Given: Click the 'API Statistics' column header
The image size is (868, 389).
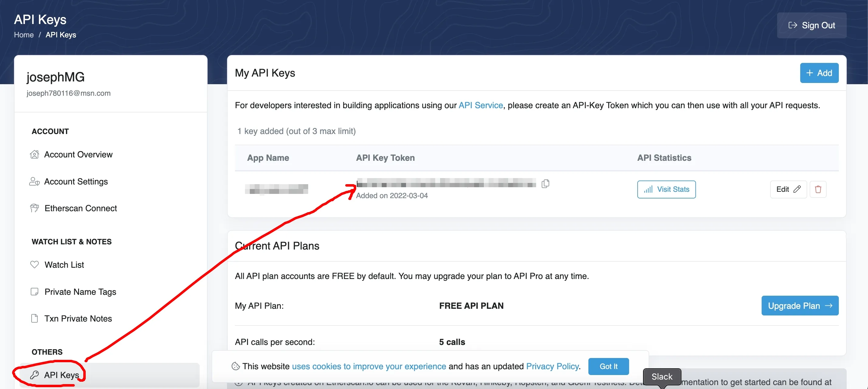Looking at the screenshot, I should coord(664,158).
